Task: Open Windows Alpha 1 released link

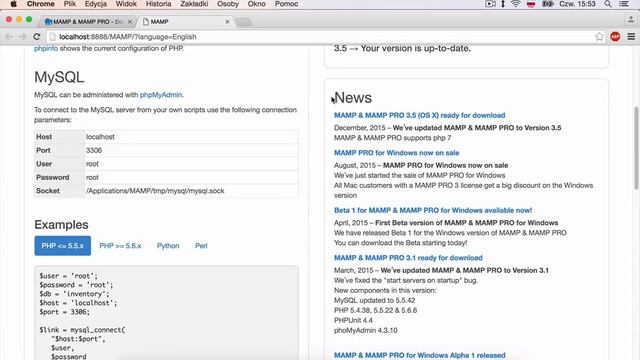Action: coord(420,355)
